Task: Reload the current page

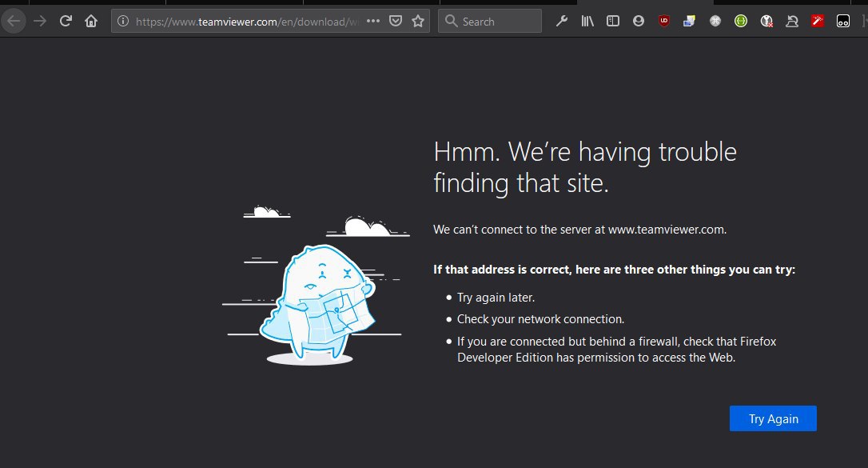Action: (66, 22)
